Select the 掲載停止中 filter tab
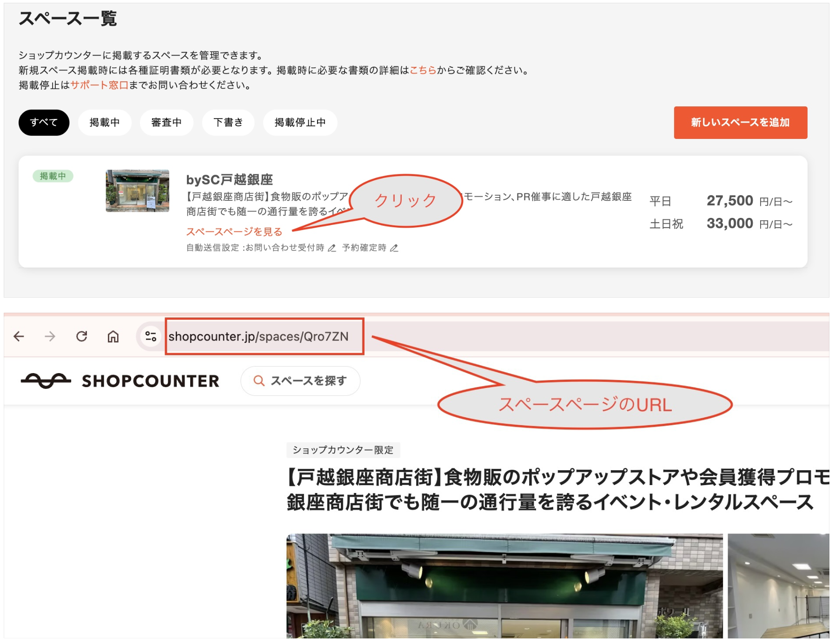This screenshot has height=644, width=835. coord(300,123)
